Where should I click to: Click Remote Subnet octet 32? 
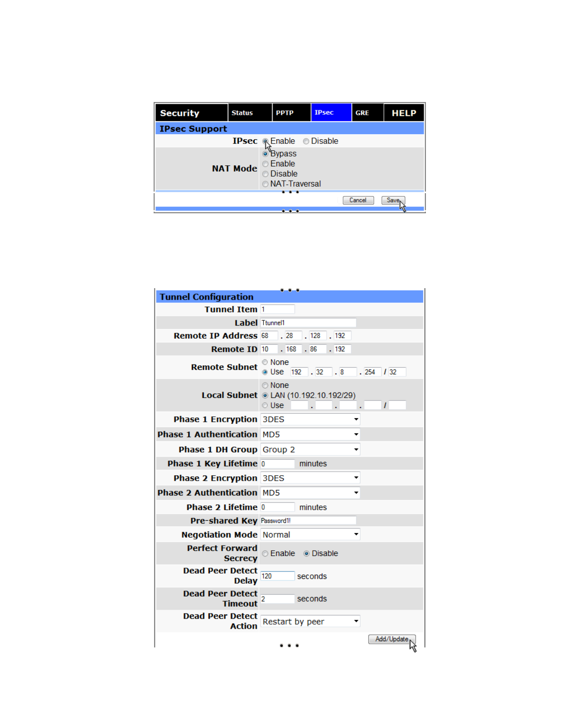(x=324, y=372)
